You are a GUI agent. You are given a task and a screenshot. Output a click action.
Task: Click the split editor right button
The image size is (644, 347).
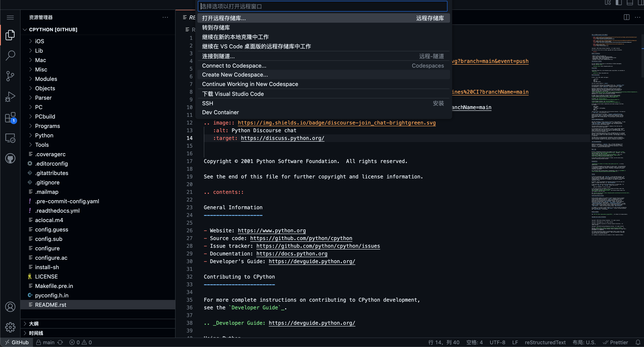pyautogui.click(x=626, y=17)
